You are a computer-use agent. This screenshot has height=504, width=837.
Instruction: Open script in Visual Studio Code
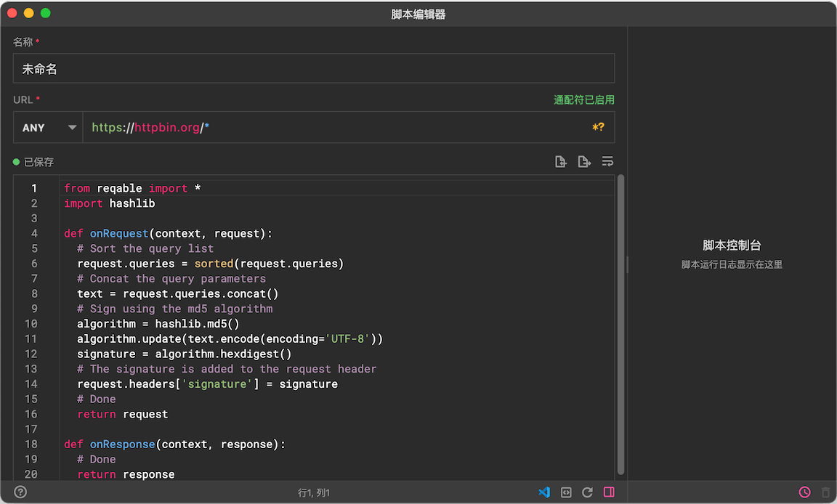544,492
